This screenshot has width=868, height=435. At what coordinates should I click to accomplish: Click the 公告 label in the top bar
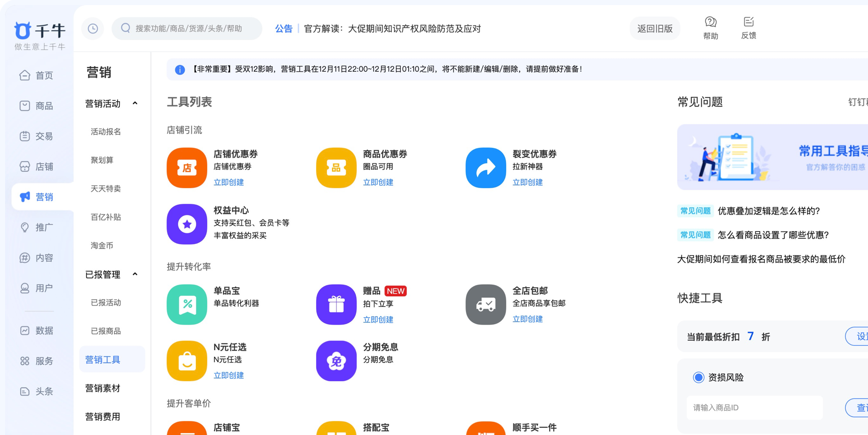(284, 28)
